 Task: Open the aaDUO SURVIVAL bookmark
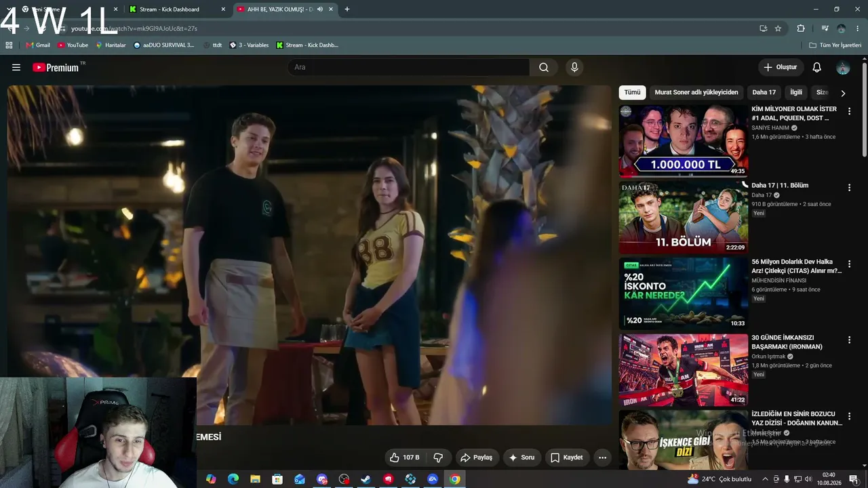[164, 45]
